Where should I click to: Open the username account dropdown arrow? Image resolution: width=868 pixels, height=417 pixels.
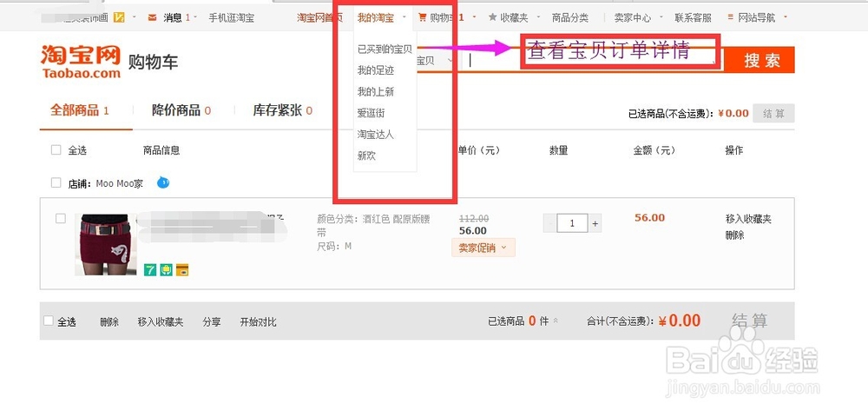click(134, 17)
